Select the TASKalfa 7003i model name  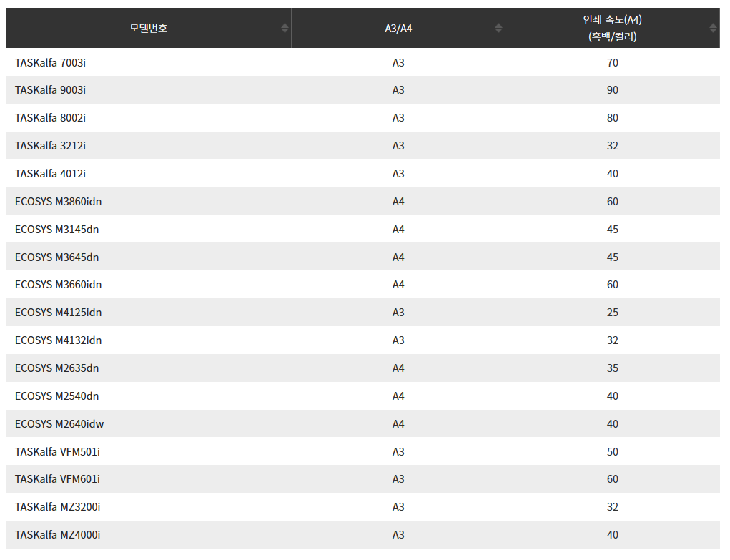50,63
